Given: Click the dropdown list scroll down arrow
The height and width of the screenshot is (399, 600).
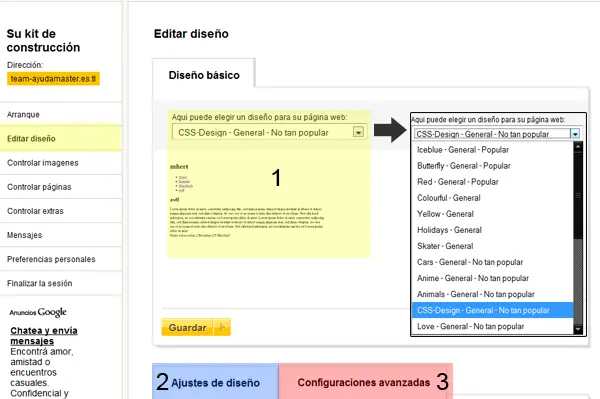Looking at the screenshot, I should [578, 329].
